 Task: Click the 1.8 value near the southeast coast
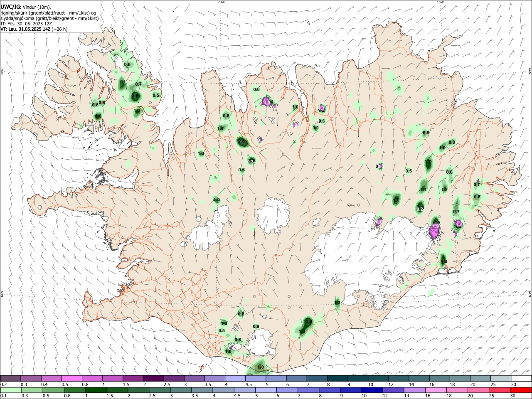coord(443,261)
